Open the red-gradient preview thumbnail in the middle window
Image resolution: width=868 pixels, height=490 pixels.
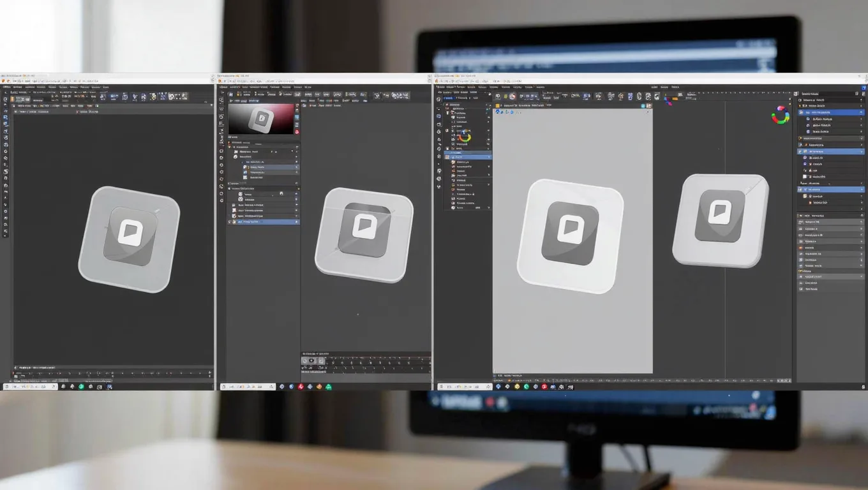tap(261, 119)
